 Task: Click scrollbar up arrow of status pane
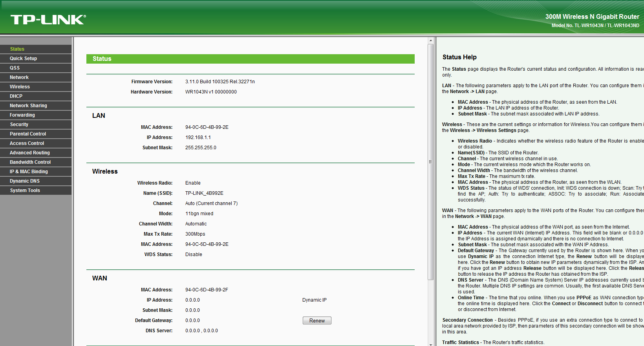tap(431, 40)
